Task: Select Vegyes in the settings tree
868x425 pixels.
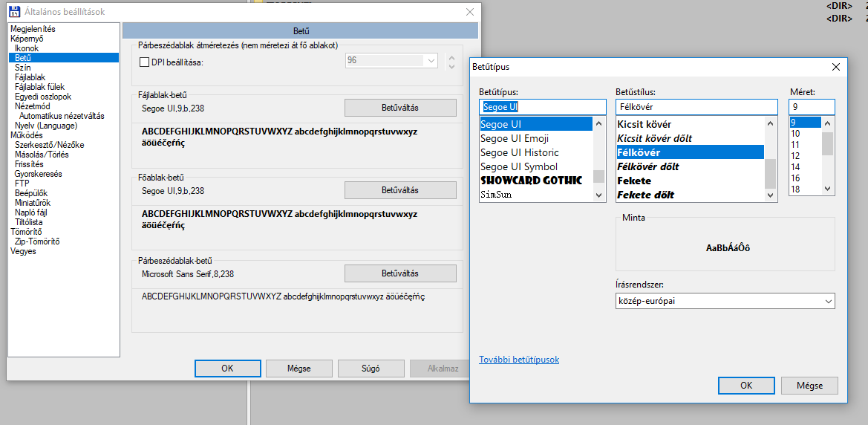Action: (x=23, y=251)
